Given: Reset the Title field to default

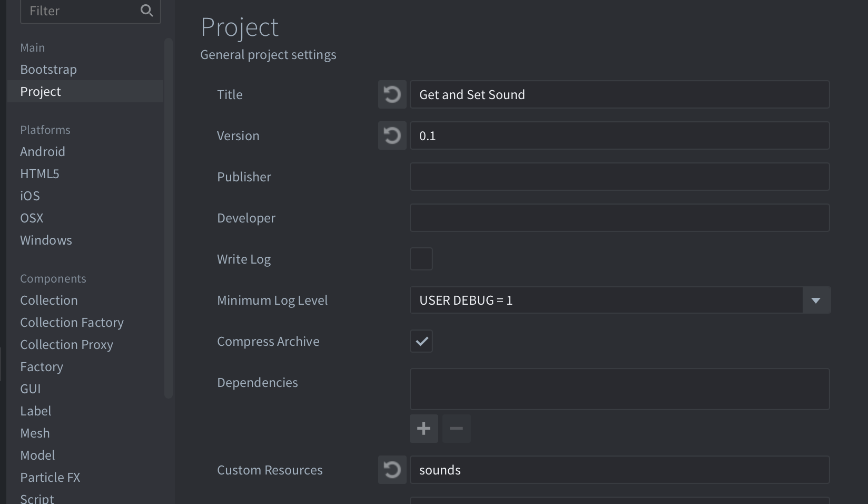Looking at the screenshot, I should pos(392,94).
